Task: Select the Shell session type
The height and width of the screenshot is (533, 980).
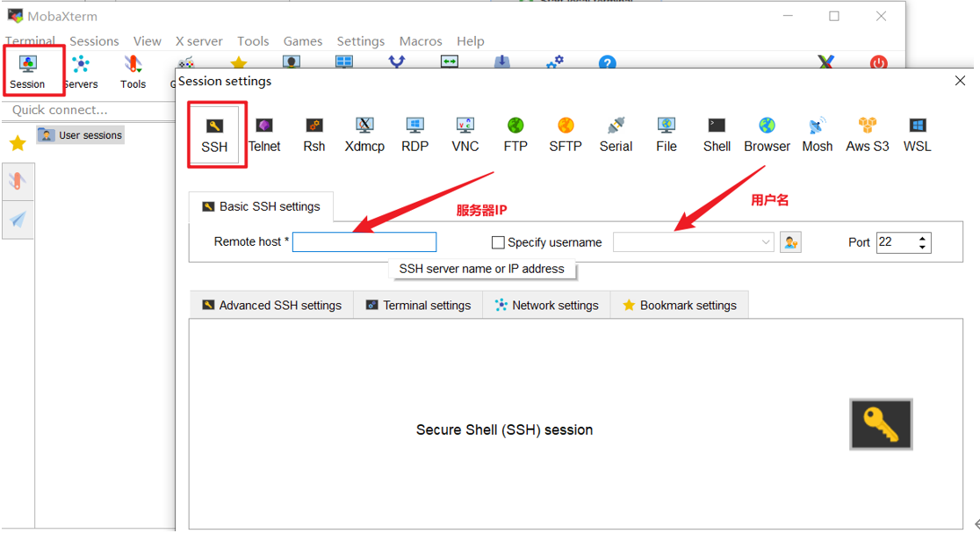Action: (x=717, y=134)
